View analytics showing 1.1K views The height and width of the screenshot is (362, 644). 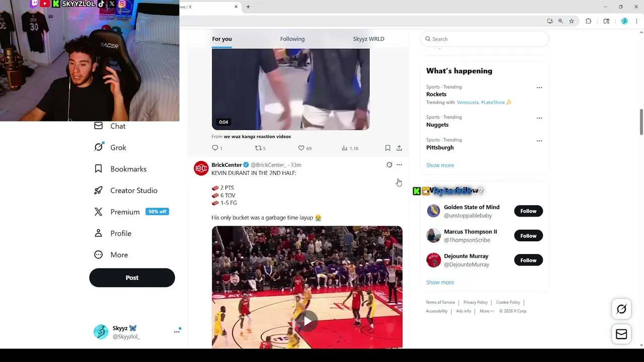(350, 148)
